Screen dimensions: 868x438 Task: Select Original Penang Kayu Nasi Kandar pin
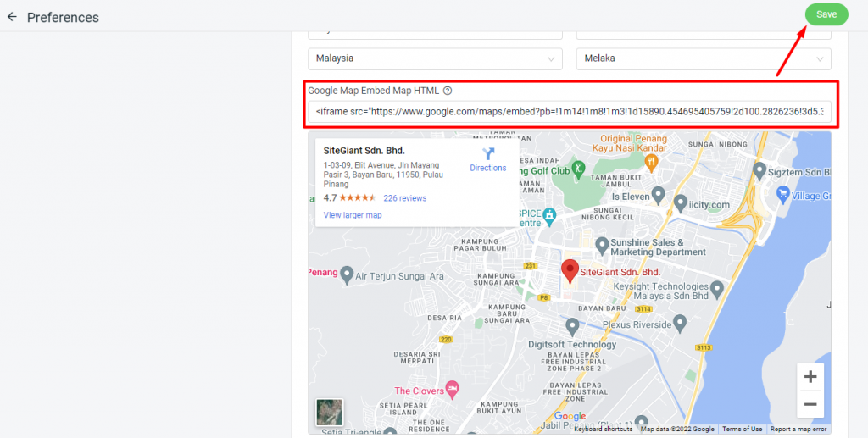651,162
